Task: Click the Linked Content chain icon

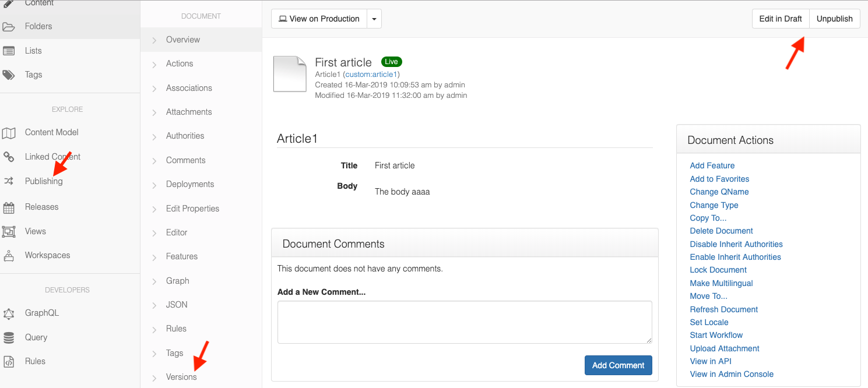Action: (x=9, y=157)
